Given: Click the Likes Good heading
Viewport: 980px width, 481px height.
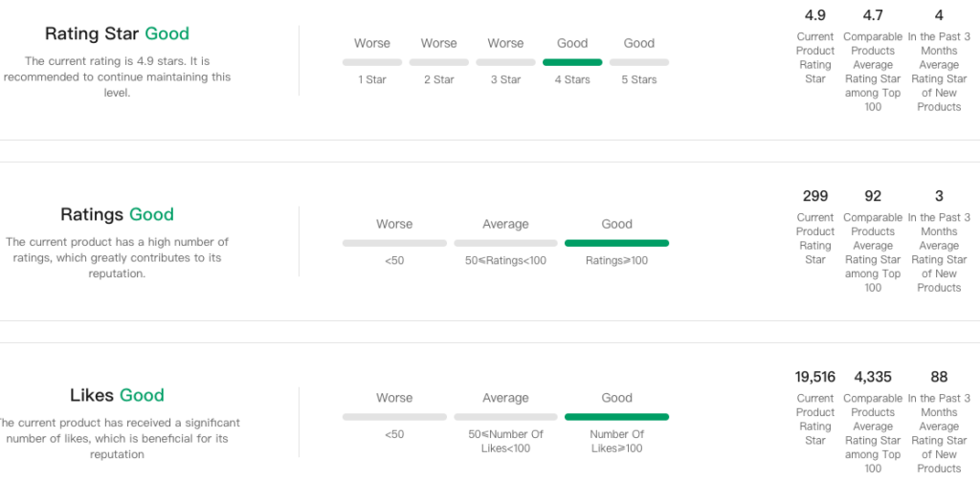Looking at the screenshot, I should point(117,395).
